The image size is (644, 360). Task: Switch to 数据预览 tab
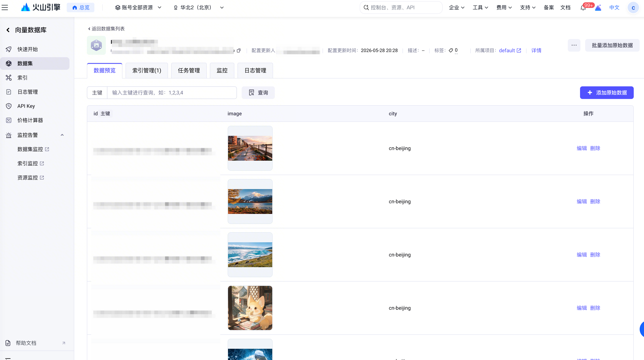tap(104, 70)
